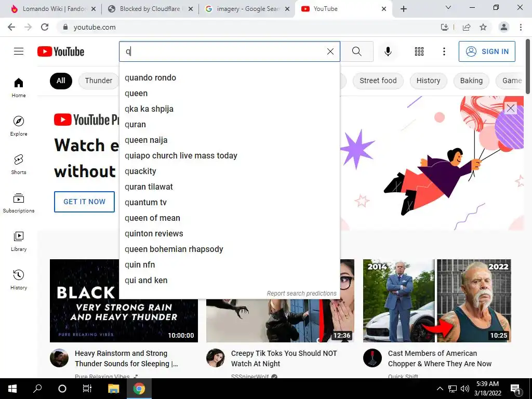Image resolution: width=532 pixels, height=399 pixels.
Task: Open the Windows Start menu
Action: (x=12, y=389)
